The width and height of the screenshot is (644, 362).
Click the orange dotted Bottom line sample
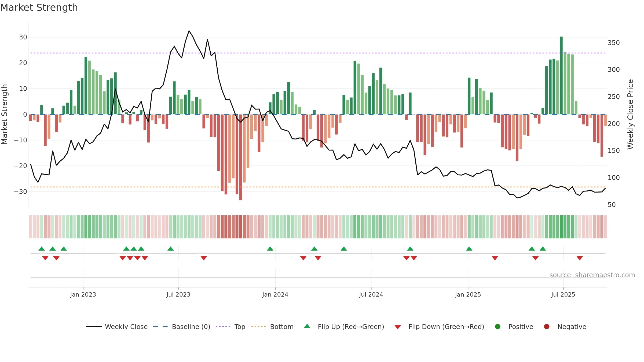(259, 327)
